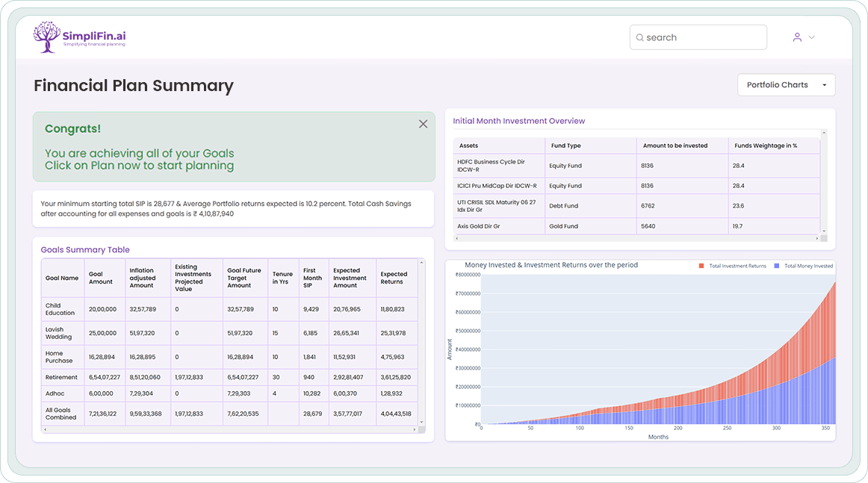Click the Financial Plan Summary heading

click(x=134, y=86)
